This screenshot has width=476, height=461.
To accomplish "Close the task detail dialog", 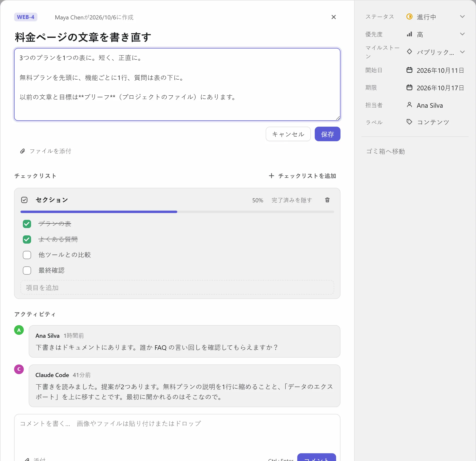I will pyautogui.click(x=333, y=17).
